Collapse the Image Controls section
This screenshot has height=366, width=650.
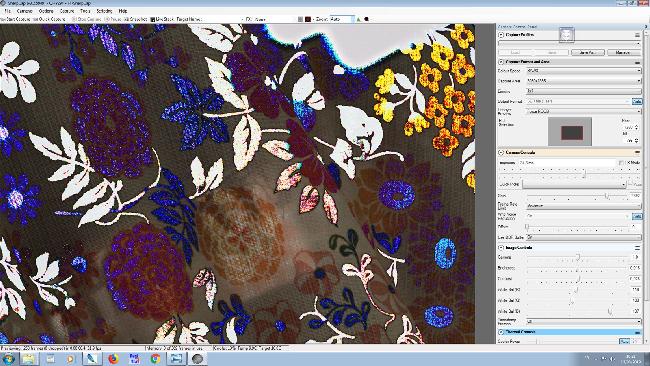pos(501,248)
